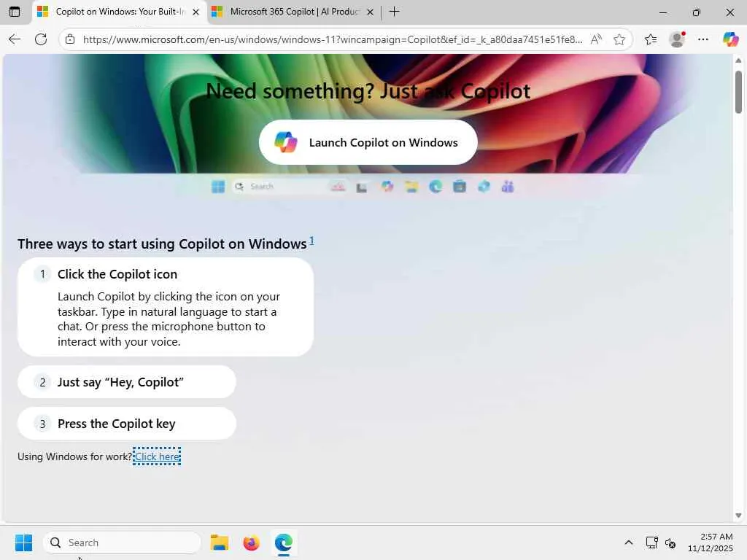Expand the Press the Copilot key step
The image size is (747, 560).
point(127,424)
